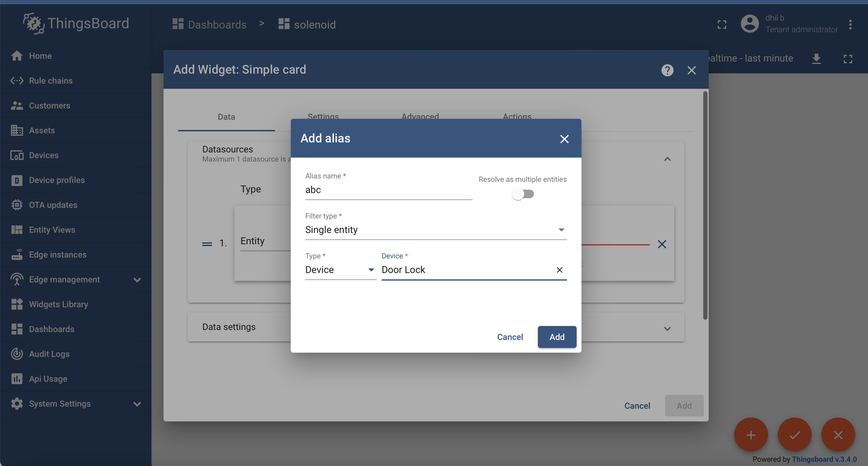Click the help question mark icon
This screenshot has height=466, width=868.
tap(667, 70)
